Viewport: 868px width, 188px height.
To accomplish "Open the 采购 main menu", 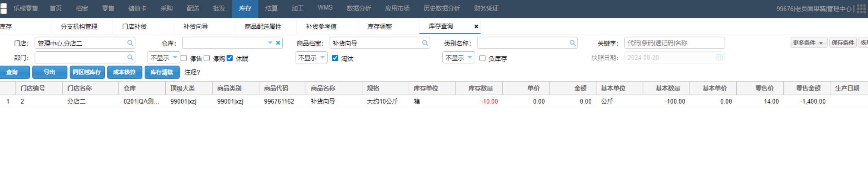I will (166, 8).
